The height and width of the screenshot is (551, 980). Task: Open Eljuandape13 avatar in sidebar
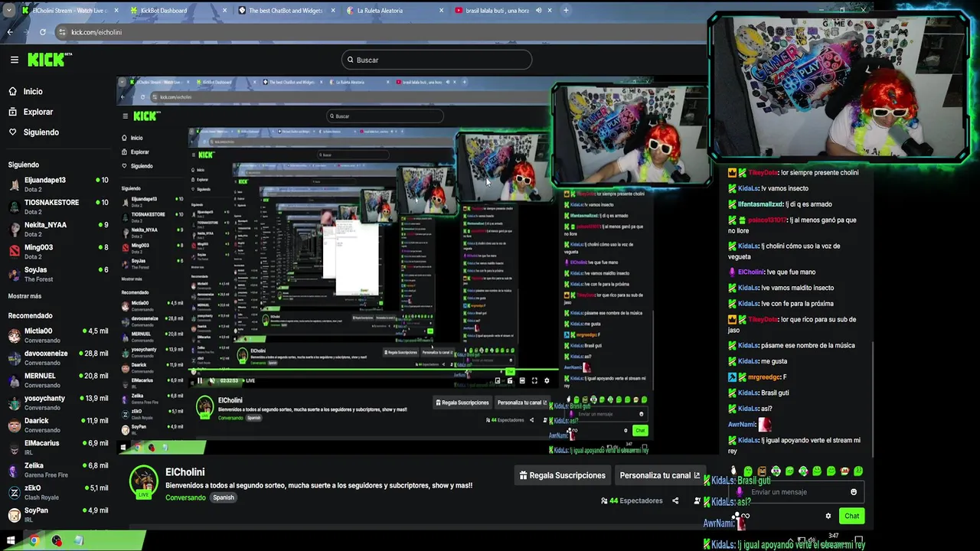coord(15,184)
